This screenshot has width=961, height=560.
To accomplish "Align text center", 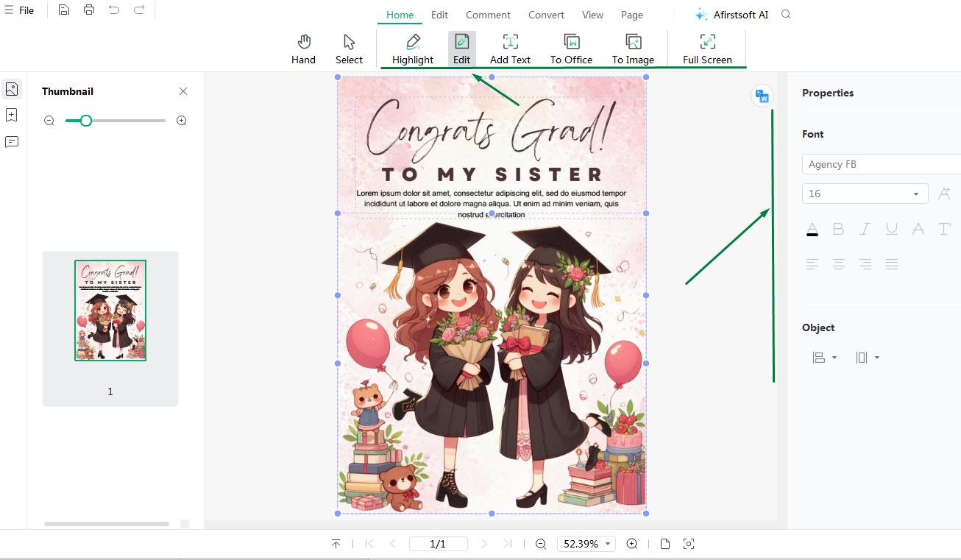I will pyautogui.click(x=839, y=264).
